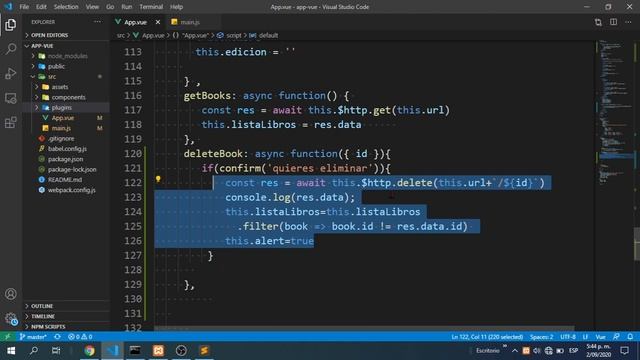The image size is (640, 360).
Task: Split the editor right
Action: 613,22
